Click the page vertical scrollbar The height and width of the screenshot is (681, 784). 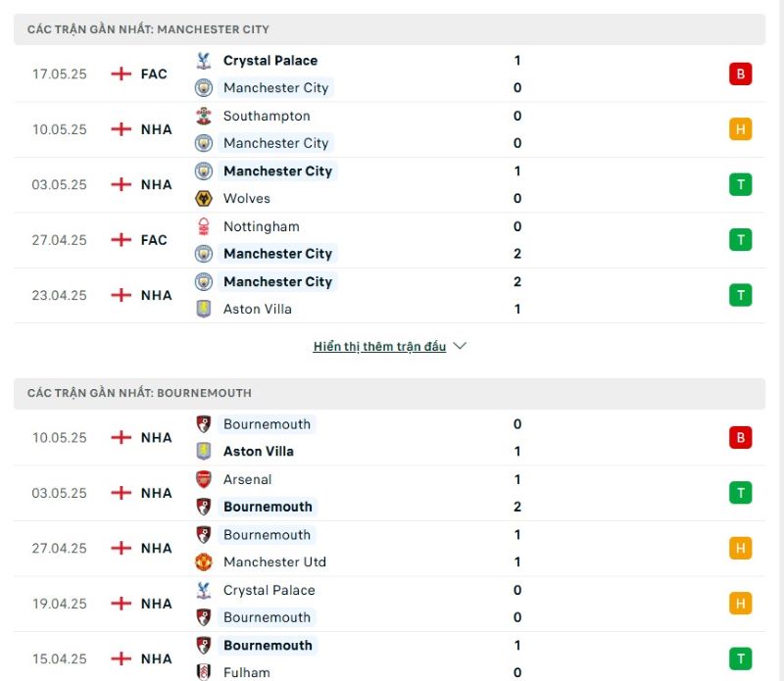(780, 341)
